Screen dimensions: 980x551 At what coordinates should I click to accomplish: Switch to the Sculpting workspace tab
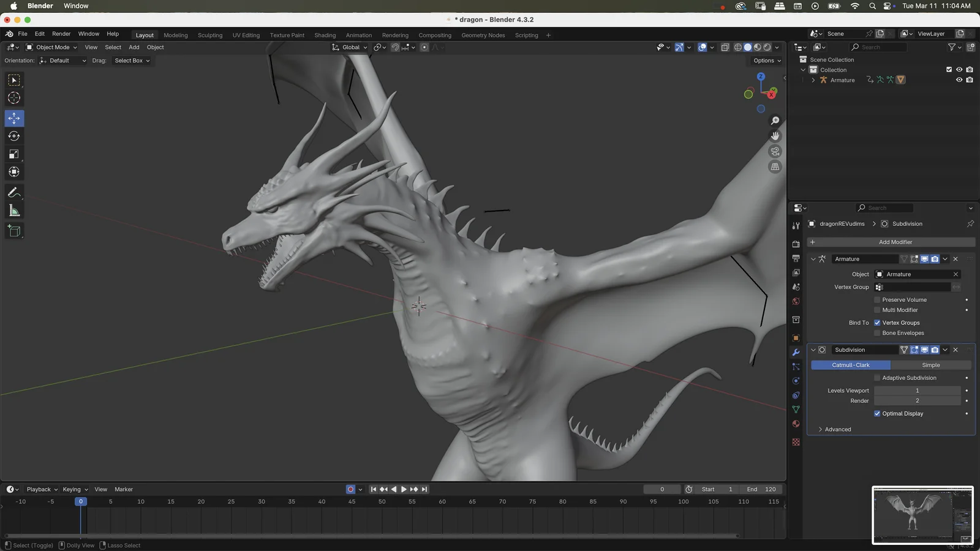210,35
